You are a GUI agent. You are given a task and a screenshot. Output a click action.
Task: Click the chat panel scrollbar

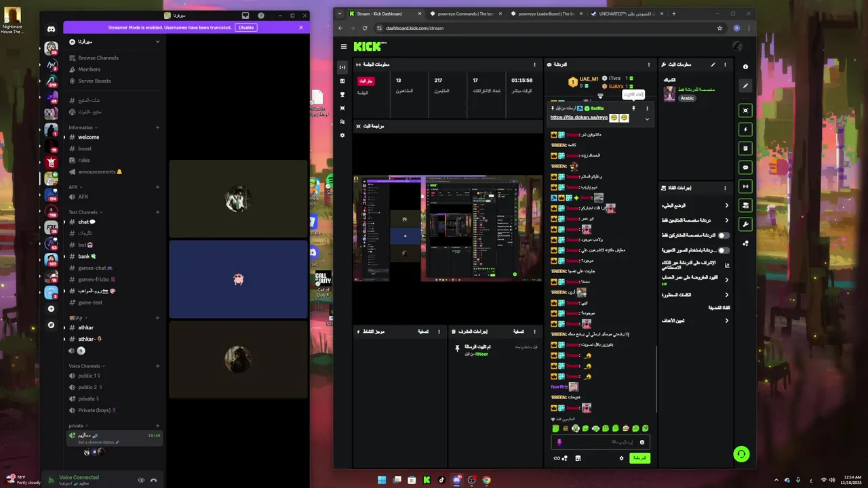point(656,380)
